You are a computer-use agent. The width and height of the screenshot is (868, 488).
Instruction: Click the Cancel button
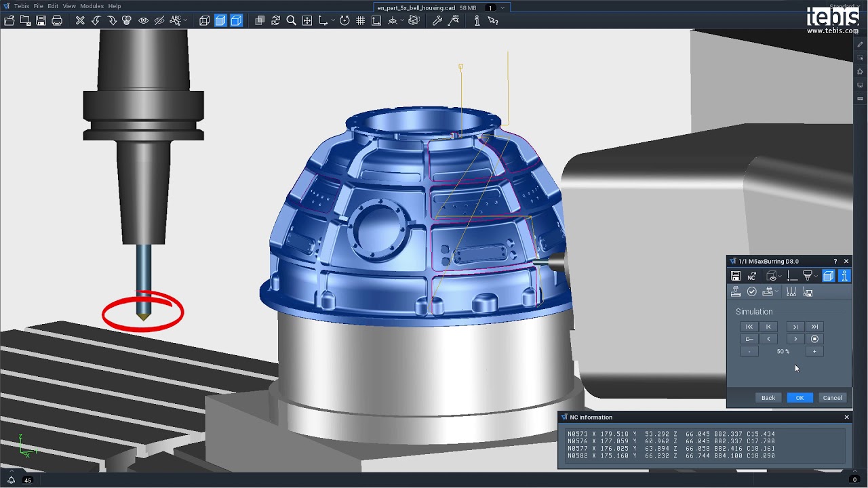833,398
